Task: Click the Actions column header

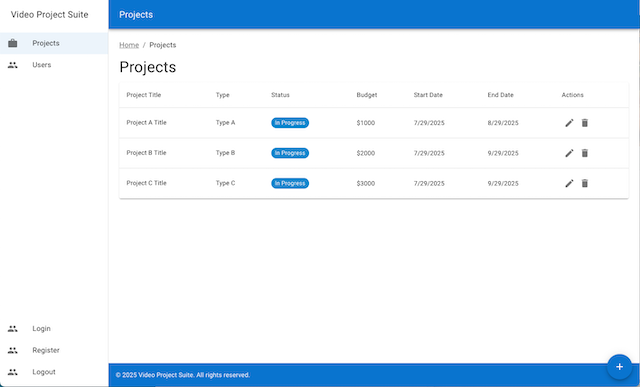Action: tap(573, 95)
